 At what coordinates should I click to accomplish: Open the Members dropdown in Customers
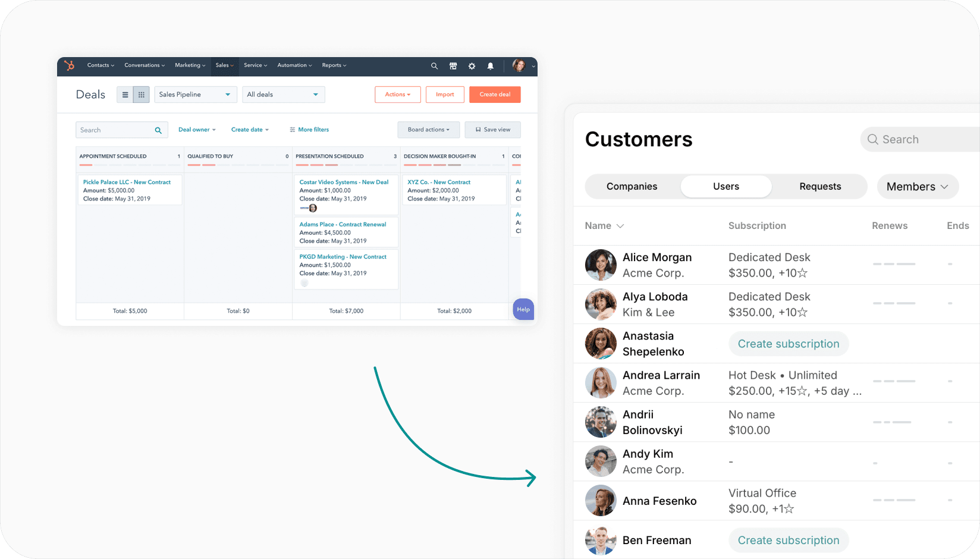pos(917,186)
